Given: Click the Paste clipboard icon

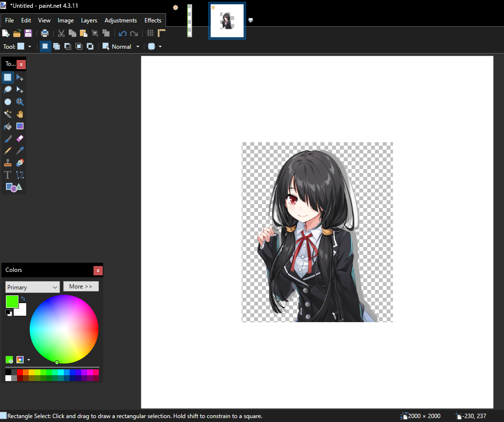Looking at the screenshot, I should pyautogui.click(x=84, y=33).
